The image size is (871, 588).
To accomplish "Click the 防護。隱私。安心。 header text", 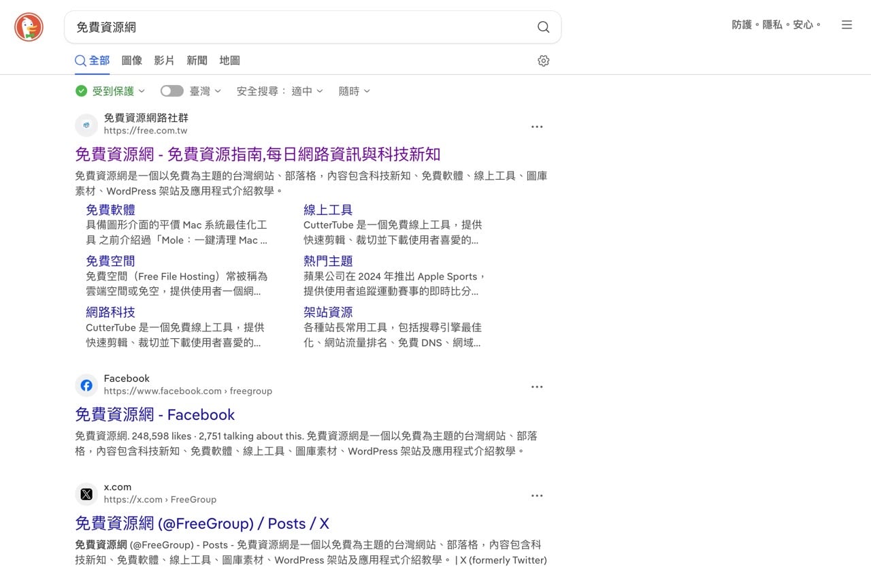I will point(776,24).
